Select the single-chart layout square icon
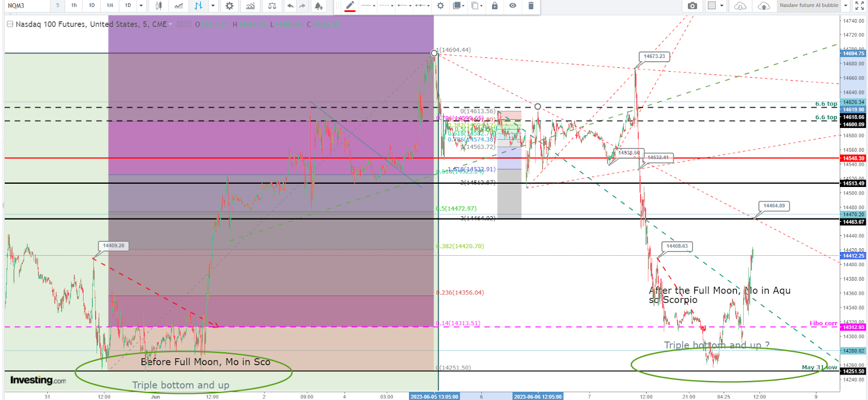 (x=712, y=5)
